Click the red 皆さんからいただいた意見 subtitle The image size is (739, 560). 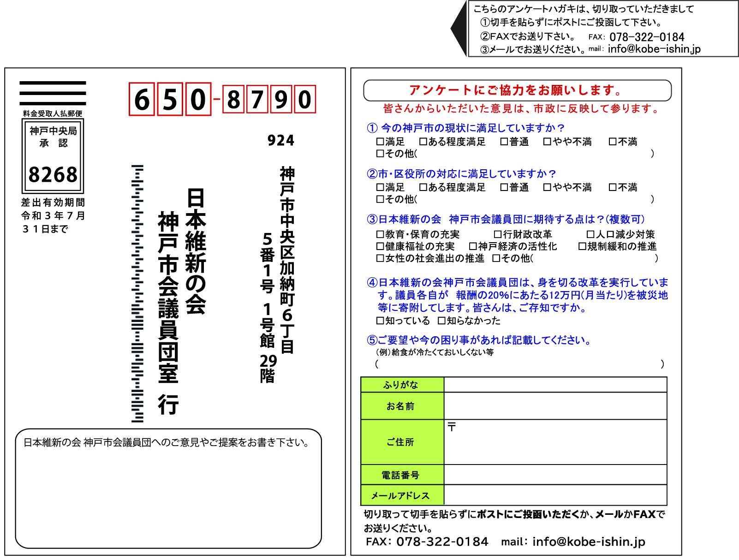pyautogui.click(x=522, y=108)
